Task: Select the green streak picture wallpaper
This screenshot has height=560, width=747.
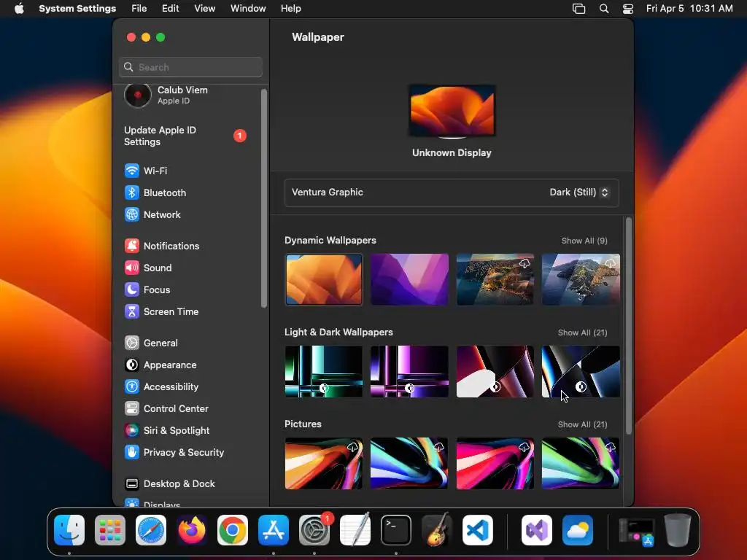Action: [581, 463]
